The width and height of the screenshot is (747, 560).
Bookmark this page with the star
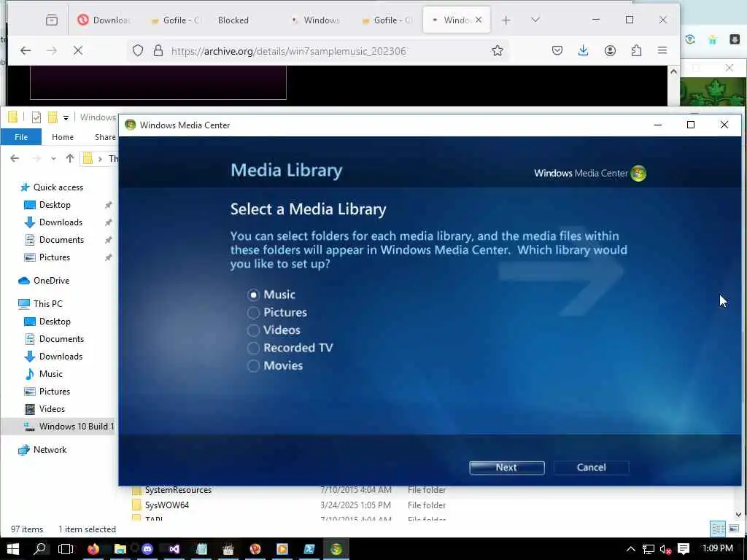498,50
